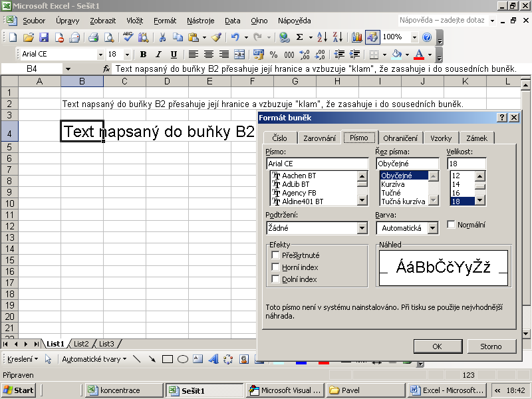The height and width of the screenshot is (399, 532).
Task: Open Excel help question mark icon
Action: click(x=427, y=37)
